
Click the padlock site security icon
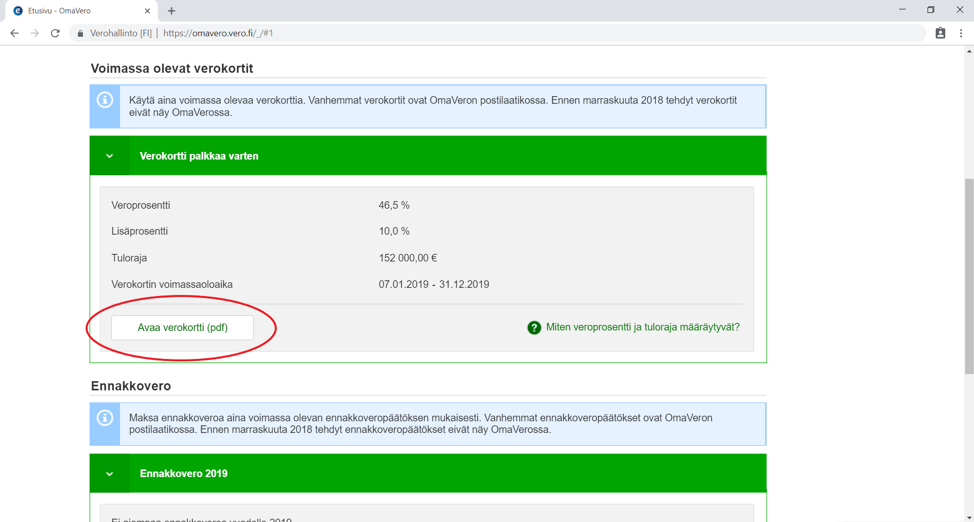(x=81, y=33)
